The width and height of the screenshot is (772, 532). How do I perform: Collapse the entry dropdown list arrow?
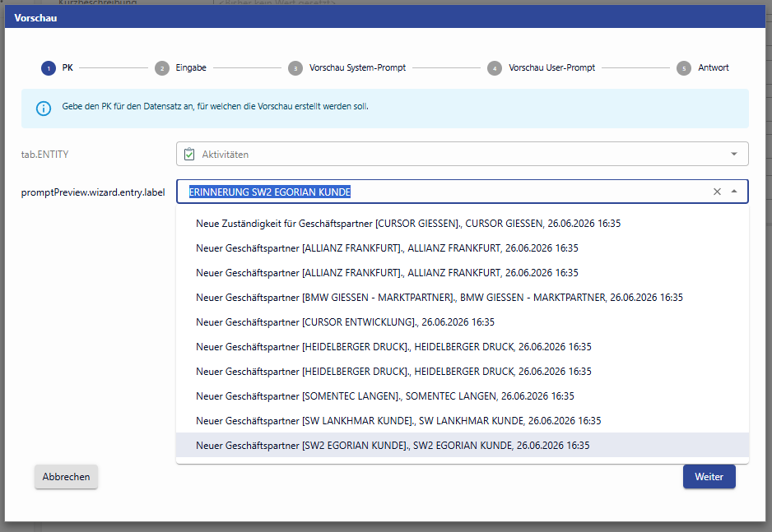(734, 192)
